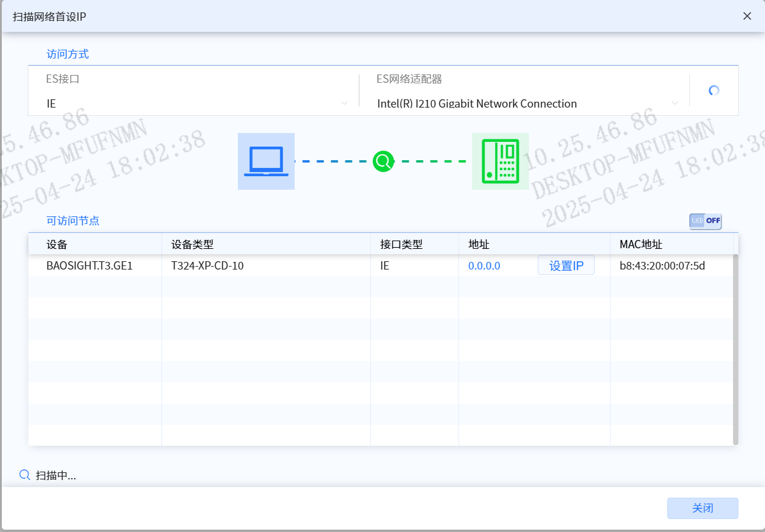Click the 地址 column header
The height and width of the screenshot is (532, 765).
tap(479, 244)
